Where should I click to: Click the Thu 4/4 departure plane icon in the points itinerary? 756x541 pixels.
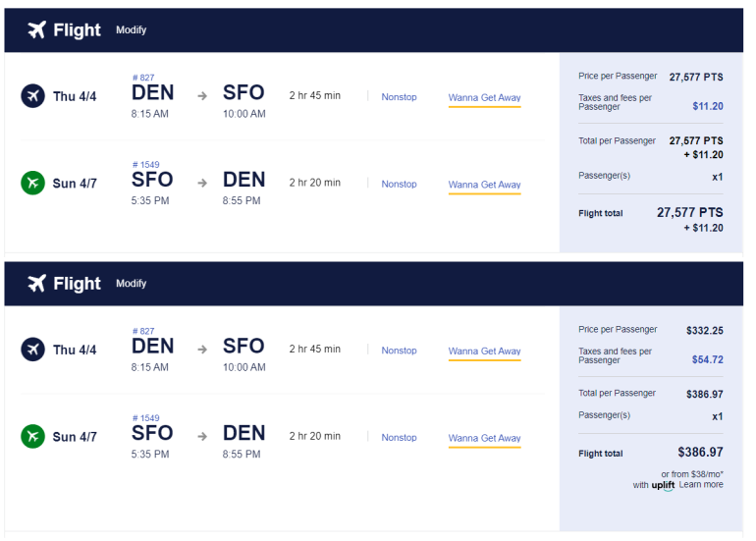33,96
